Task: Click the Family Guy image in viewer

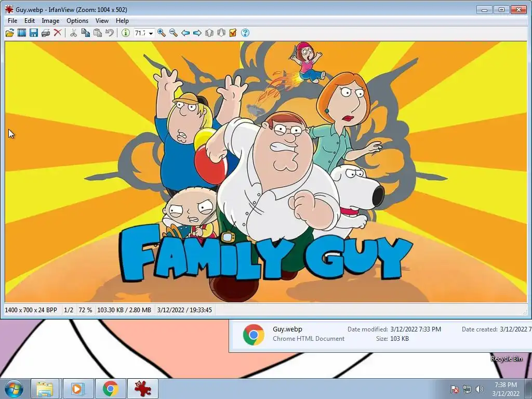Action: click(265, 171)
